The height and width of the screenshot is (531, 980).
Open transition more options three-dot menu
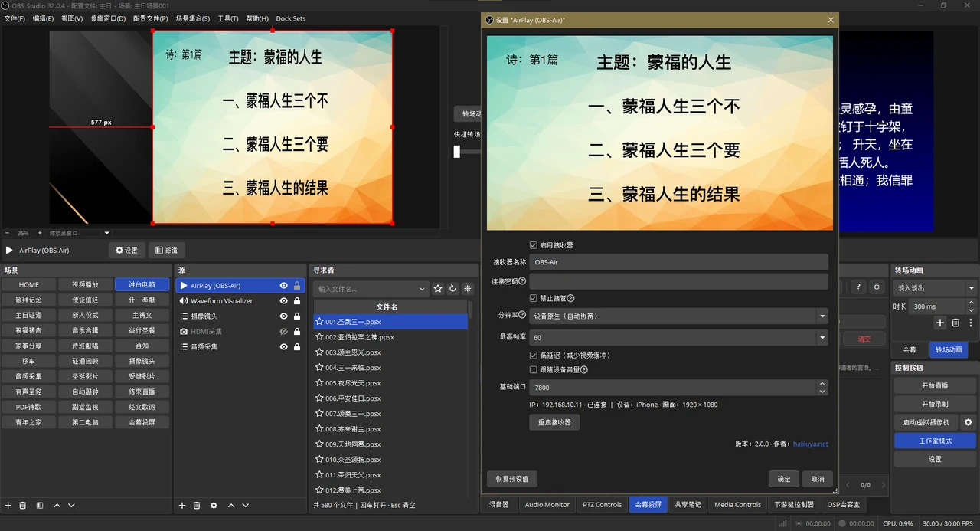971,323
